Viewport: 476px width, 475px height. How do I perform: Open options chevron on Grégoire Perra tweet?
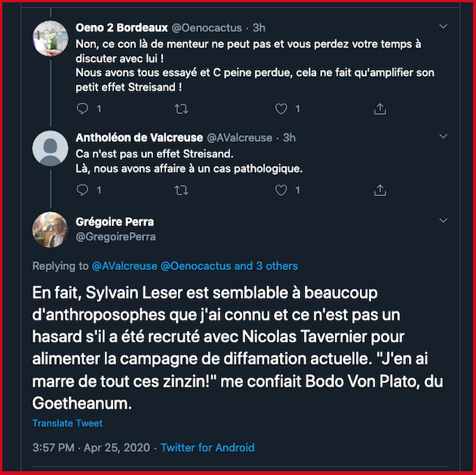[x=444, y=221]
